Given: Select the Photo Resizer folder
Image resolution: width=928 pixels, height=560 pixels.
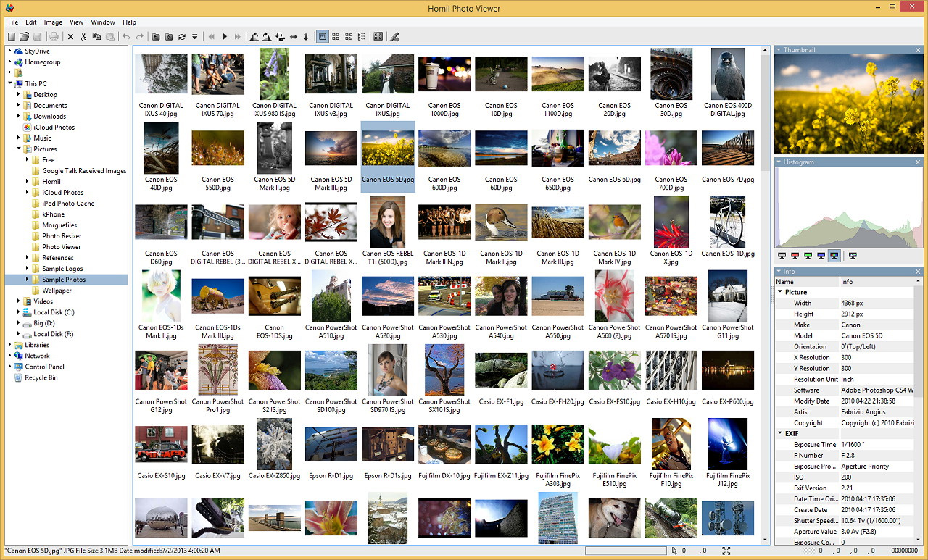Looking at the screenshot, I should [x=62, y=236].
